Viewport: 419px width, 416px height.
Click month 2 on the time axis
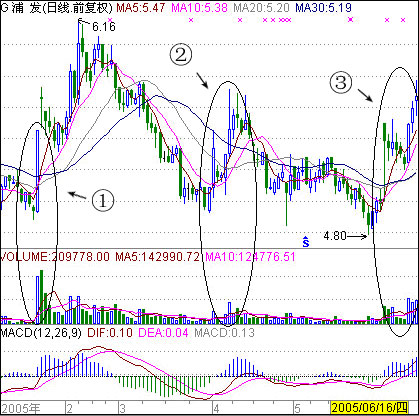click(69, 408)
